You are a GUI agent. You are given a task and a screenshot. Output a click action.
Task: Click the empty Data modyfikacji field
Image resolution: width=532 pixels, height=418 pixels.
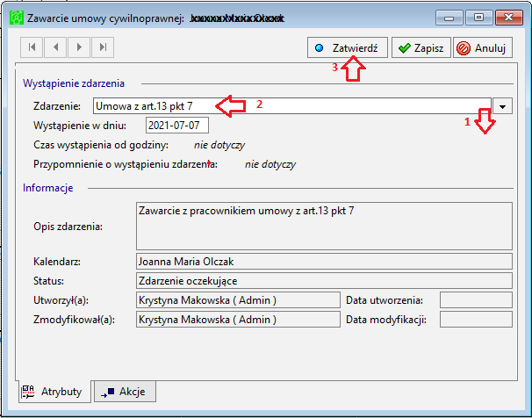click(x=476, y=320)
